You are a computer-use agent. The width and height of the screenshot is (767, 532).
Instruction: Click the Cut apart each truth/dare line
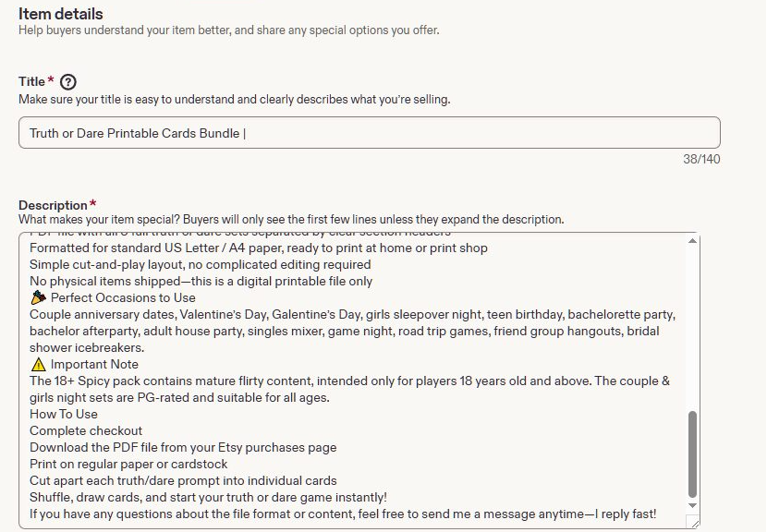click(x=183, y=480)
